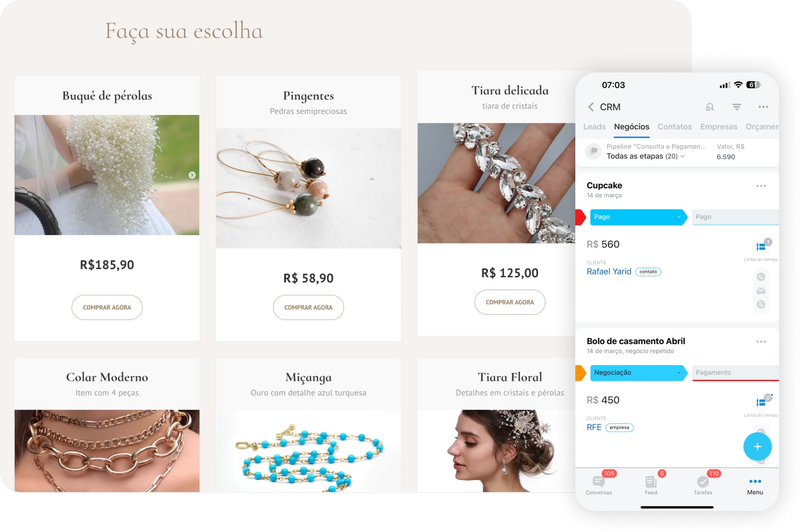Open Tarefas with 110 badge
Viewport: 800px width, 532px height.
point(703,483)
